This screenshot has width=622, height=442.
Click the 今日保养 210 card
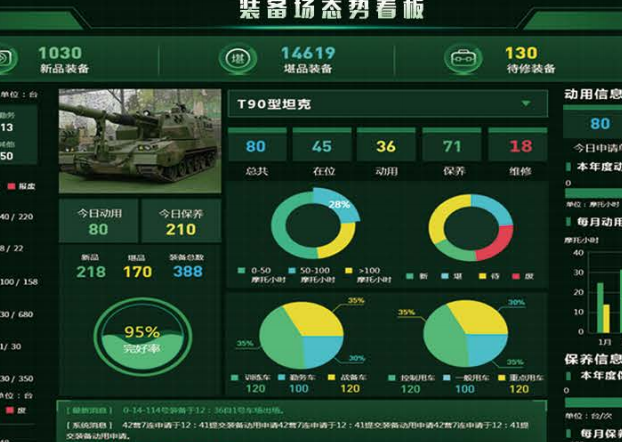pos(181,221)
